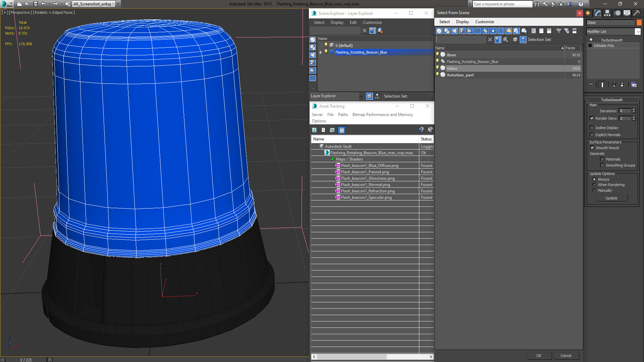Click the orange object color swatch
Screen dimensions: 644x362
coord(639,22)
